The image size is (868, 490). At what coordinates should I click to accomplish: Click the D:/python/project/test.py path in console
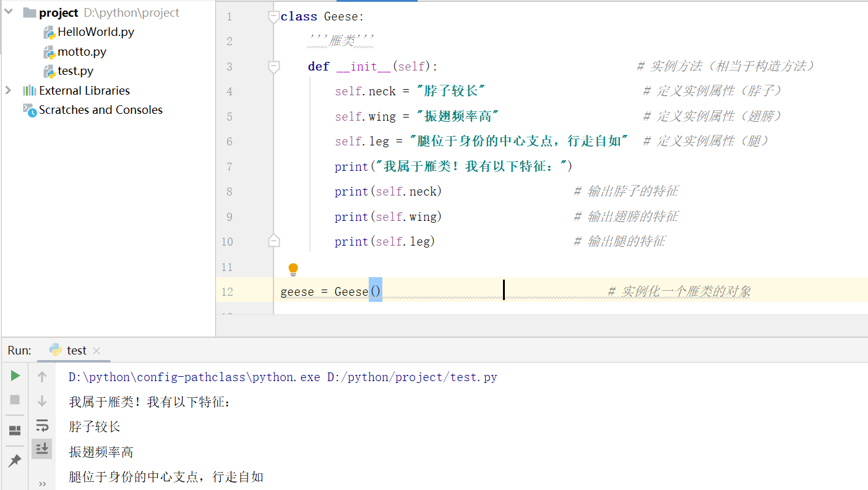tap(412, 377)
